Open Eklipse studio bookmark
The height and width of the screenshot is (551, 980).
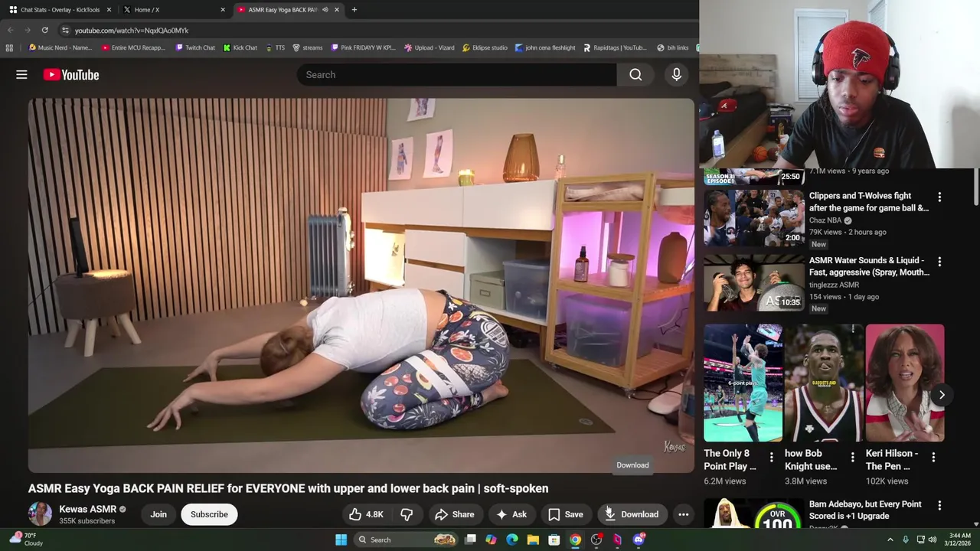485,47
